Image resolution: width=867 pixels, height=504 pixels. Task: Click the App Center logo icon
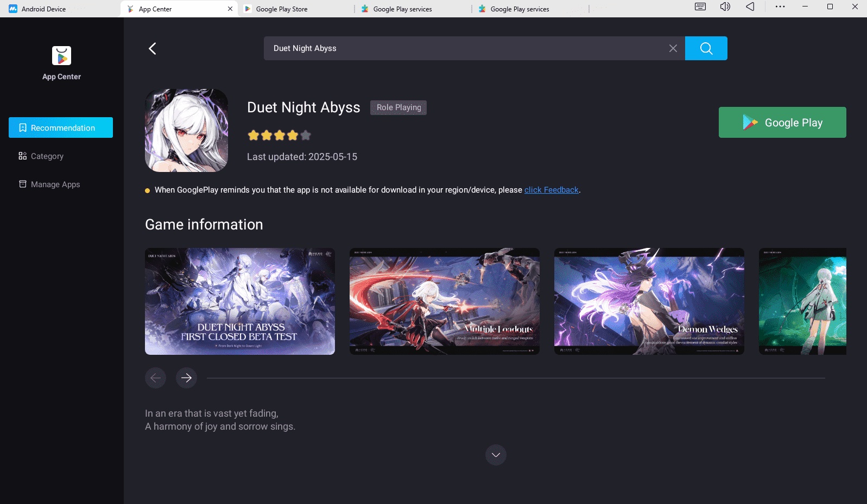click(61, 55)
